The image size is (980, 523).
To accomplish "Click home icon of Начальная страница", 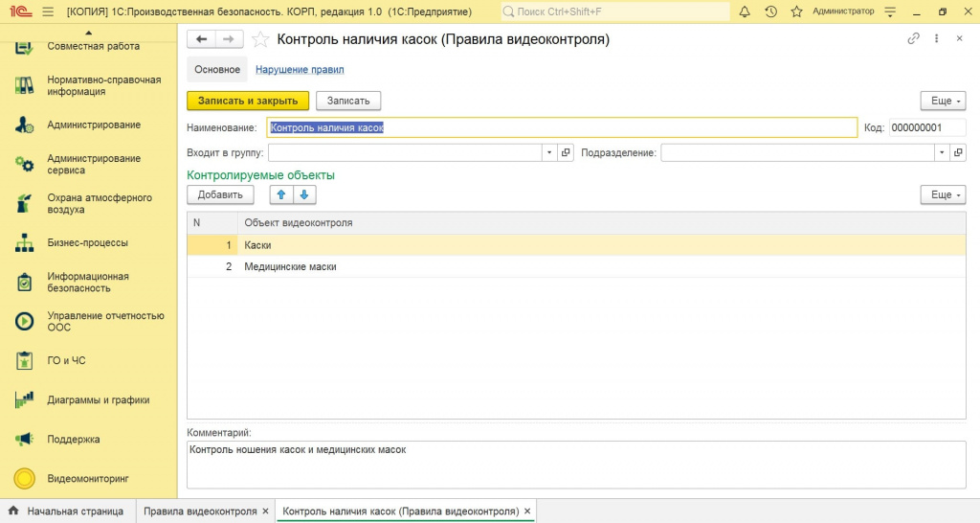I will (x=13, y=511).
